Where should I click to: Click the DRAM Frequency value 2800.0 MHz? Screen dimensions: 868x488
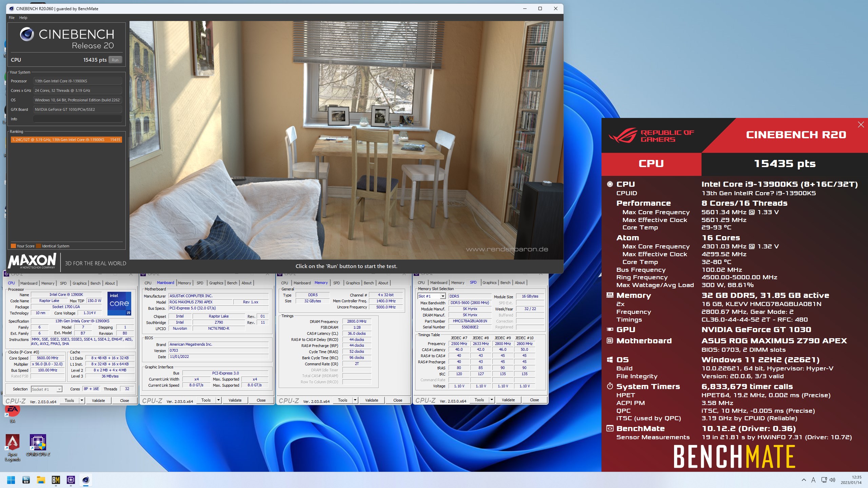[x=357, y=322]
